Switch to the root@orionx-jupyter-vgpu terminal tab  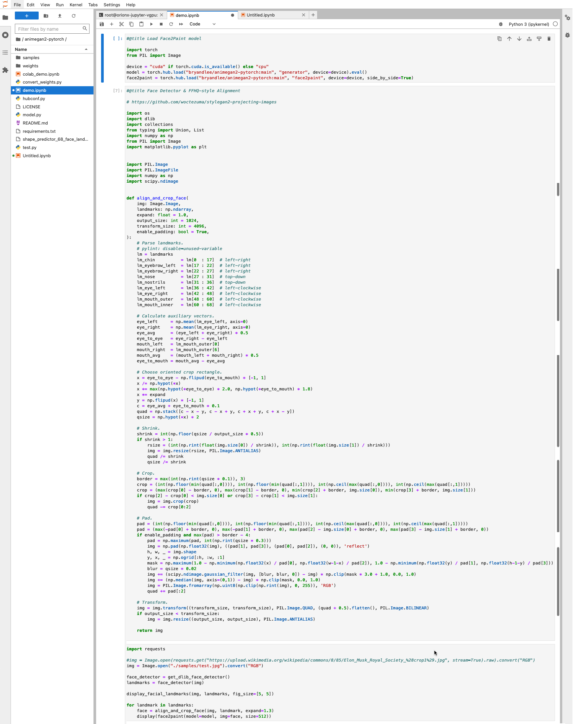[131, 15]
